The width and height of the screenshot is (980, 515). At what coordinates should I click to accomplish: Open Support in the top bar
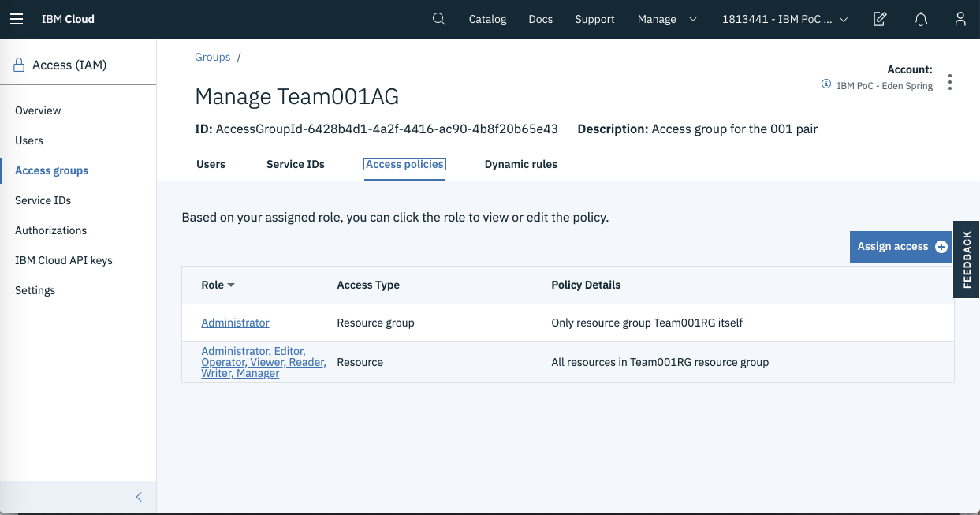[594, 19]
